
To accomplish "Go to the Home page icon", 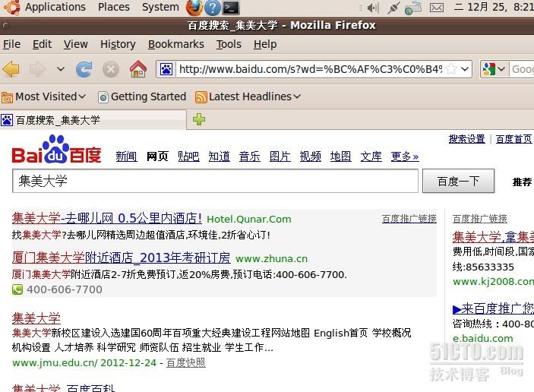I will 138,69.
